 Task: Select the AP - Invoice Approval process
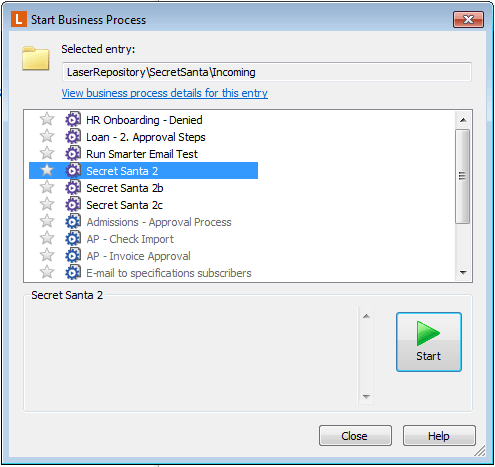[138, 256]
